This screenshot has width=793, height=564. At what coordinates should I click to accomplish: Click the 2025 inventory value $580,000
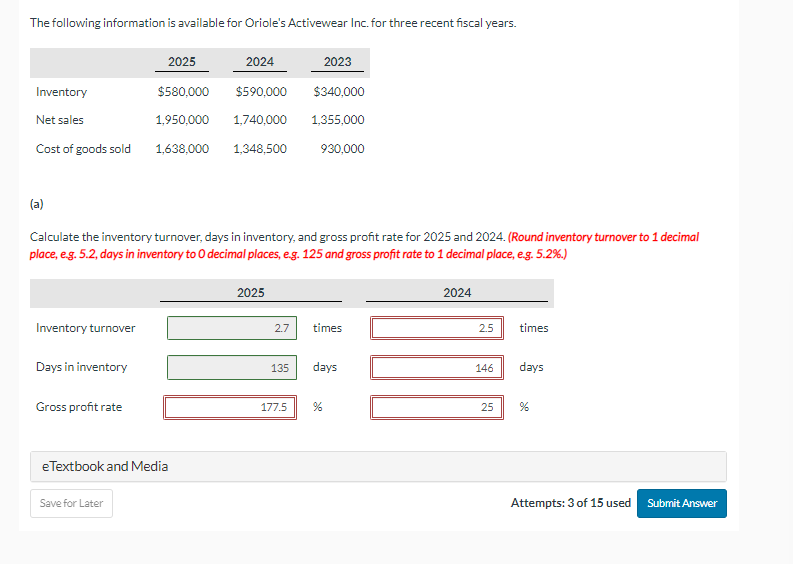(x=183, y=92)
